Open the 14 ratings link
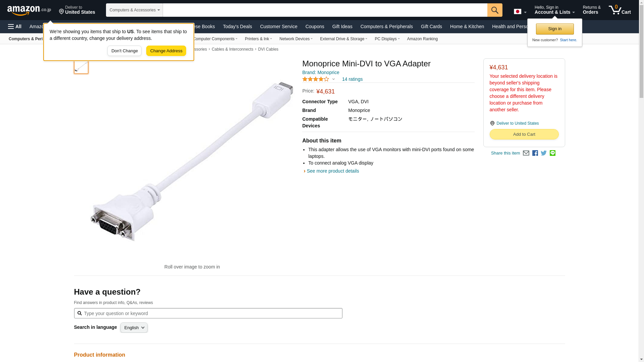 352,79
